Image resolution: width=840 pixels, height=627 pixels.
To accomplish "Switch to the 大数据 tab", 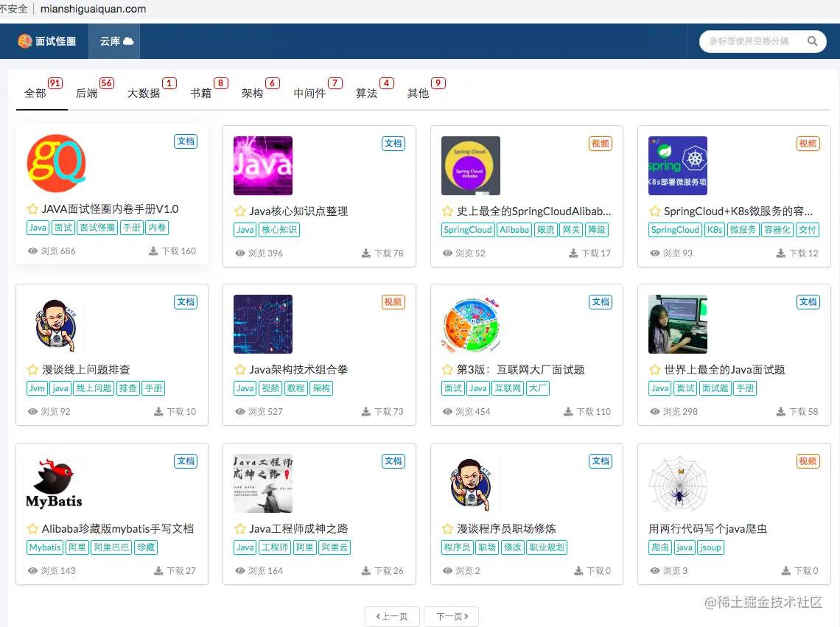I will pos(144,94).
